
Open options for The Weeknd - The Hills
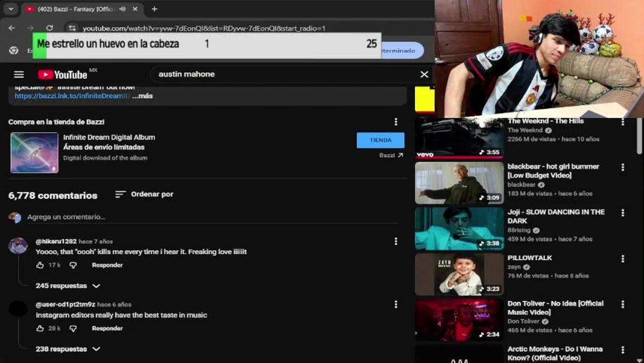tap(623, 123)
